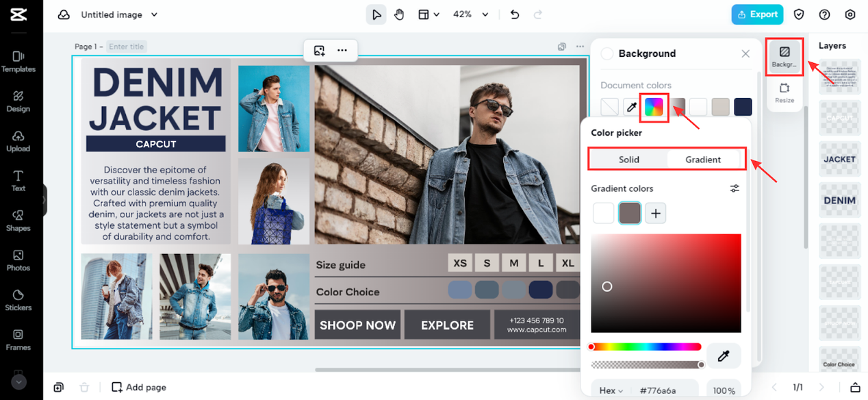Close the Background panel
Screen dimensions: 868x400
pos(745,53)
